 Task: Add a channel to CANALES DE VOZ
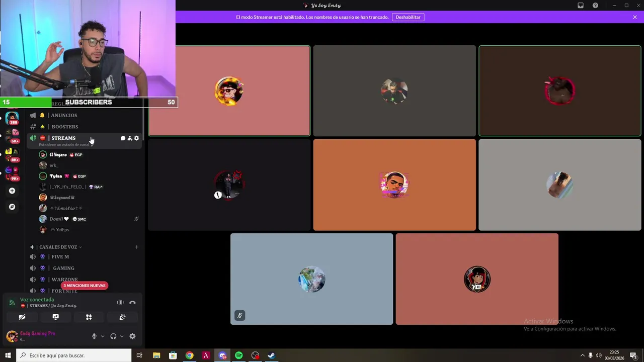pos(136,247)
